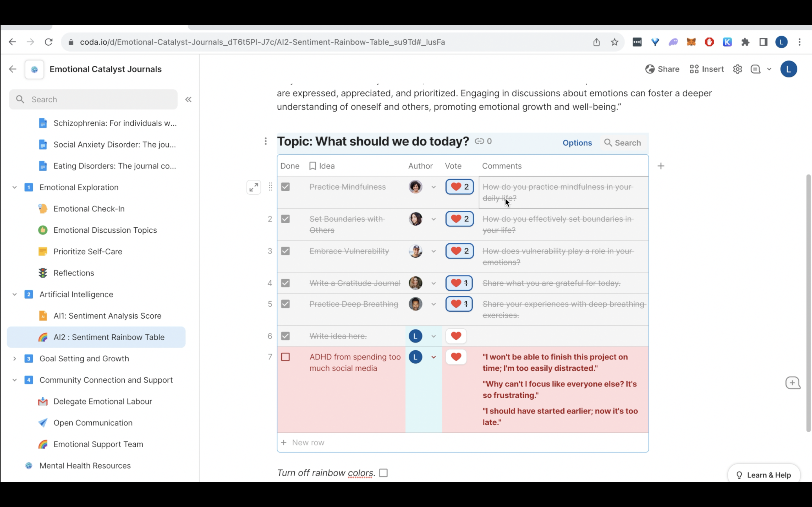Image resolution: width=812 pixels, height=507 pixels.
Task: Open Emotional Check-In page
Action: pos(89,208)
